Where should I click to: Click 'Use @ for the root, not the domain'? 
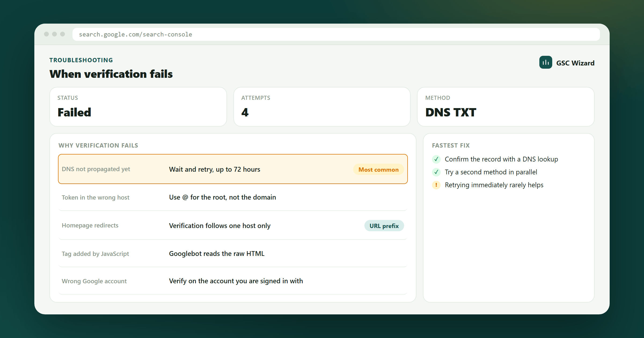(222, 197)
